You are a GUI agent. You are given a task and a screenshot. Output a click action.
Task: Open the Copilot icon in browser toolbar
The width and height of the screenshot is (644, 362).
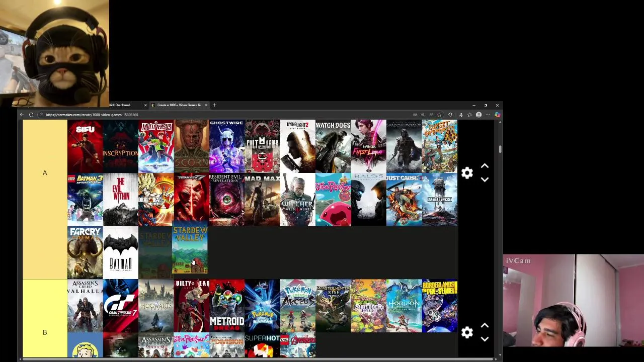(497, 115)
